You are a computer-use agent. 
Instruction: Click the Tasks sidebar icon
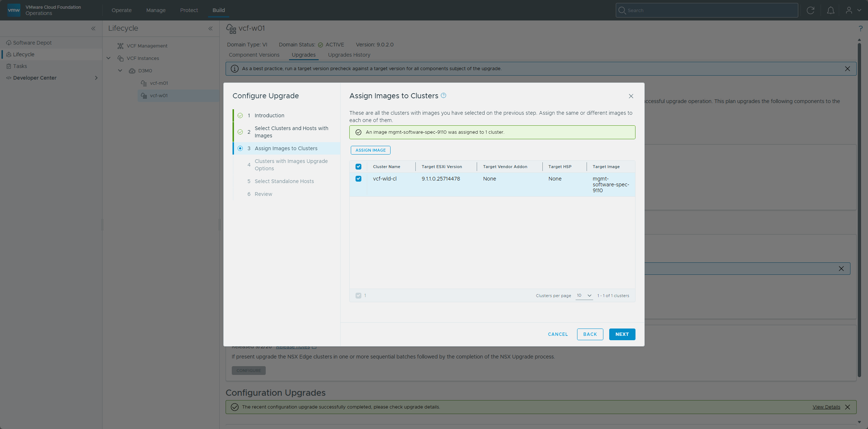coord(9,66)
